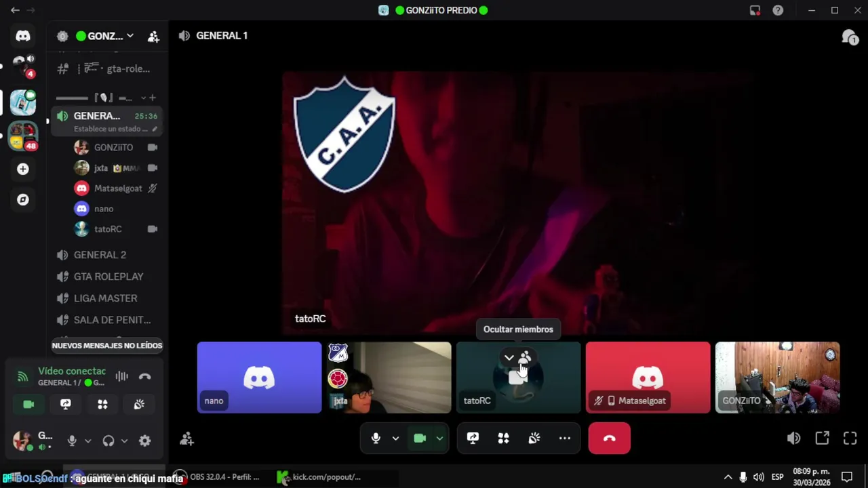Join the LIGA MASTER voice channel
Viewport: 868px width, 488px height.
click(107, 298)
